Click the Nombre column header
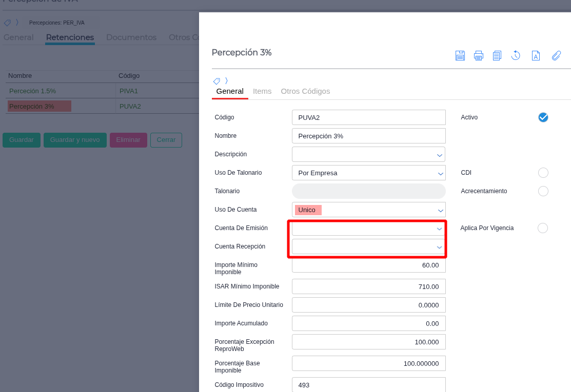 [20, 76]
